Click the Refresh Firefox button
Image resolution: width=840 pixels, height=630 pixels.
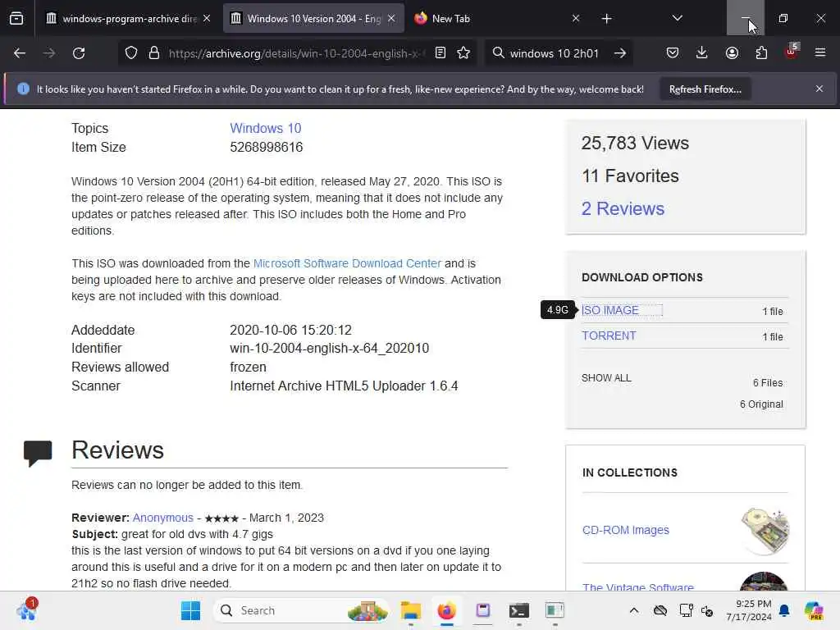705,89
